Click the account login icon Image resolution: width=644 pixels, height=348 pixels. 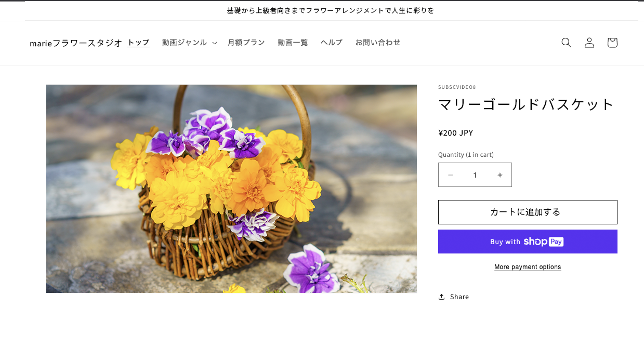589,43
